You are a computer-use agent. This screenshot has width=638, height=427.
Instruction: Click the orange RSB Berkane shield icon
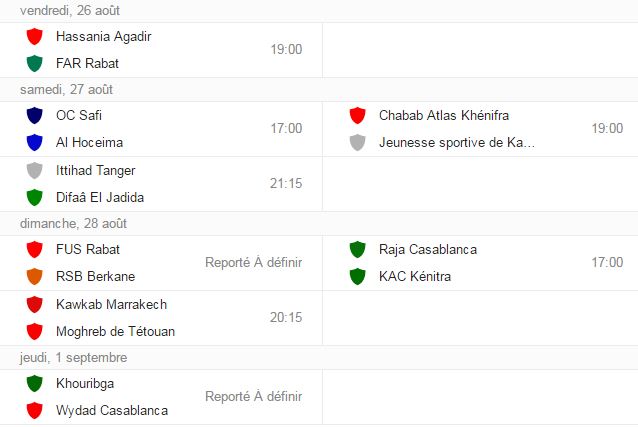(35, 276)
